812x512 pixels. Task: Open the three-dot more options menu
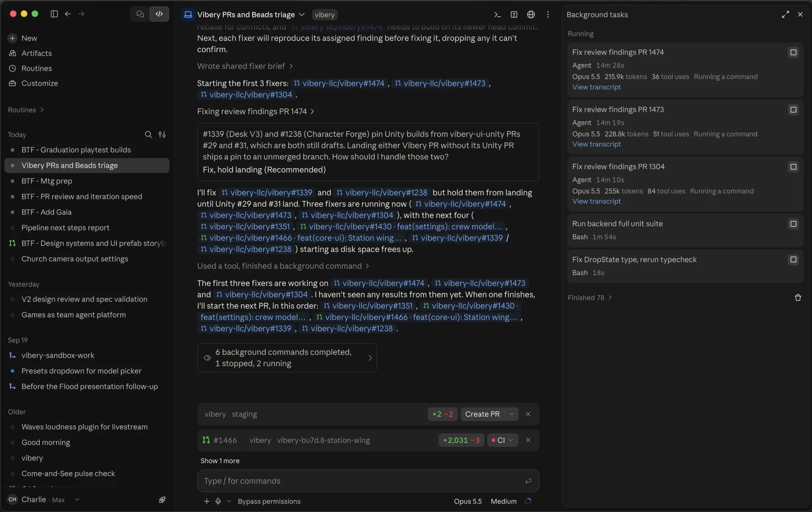pyautogui.click(x=548, y=15)
